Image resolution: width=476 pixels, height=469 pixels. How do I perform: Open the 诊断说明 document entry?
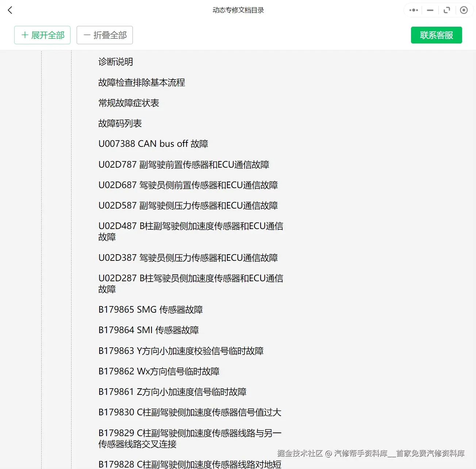115,62
